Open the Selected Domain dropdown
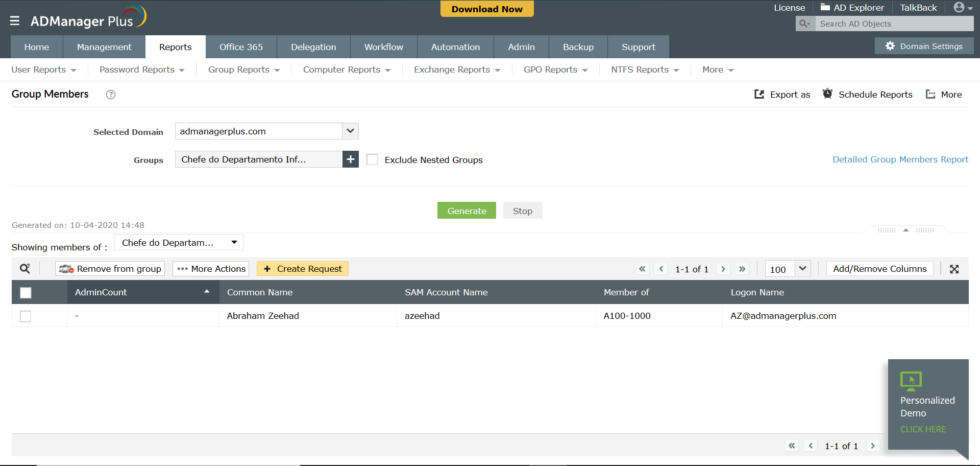This screenshot has height=466, width=980. [x=350, y=131]
